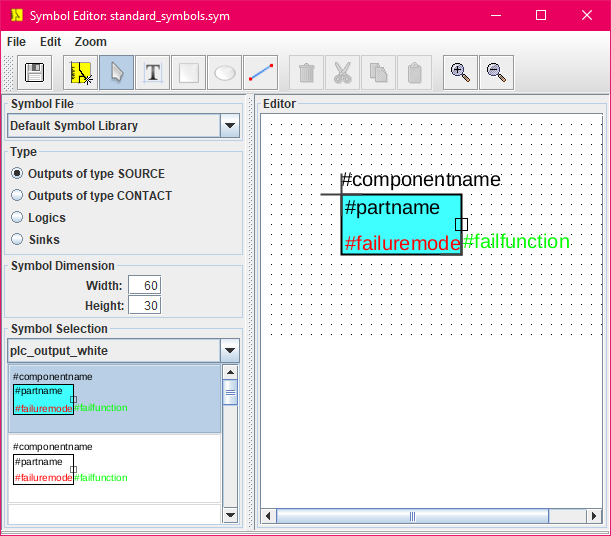Choose the rectangle drawing tool

(188, 73)
